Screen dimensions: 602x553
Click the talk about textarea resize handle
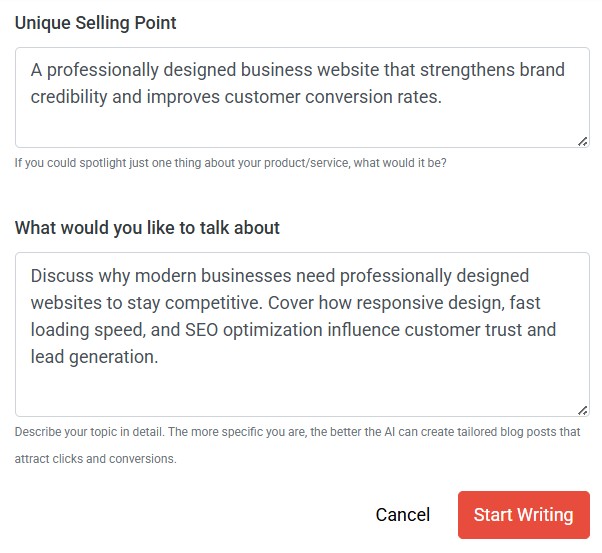[x=582, y=409]
